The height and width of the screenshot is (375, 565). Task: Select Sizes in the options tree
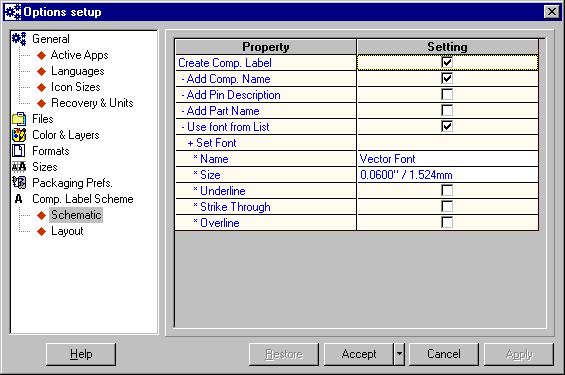[x=45, y=167]
